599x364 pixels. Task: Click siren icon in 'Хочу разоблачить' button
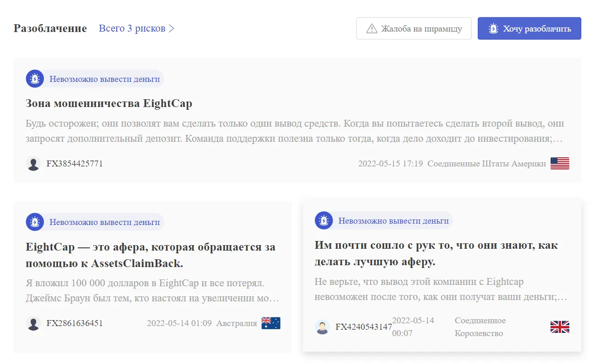coord(493,28)
